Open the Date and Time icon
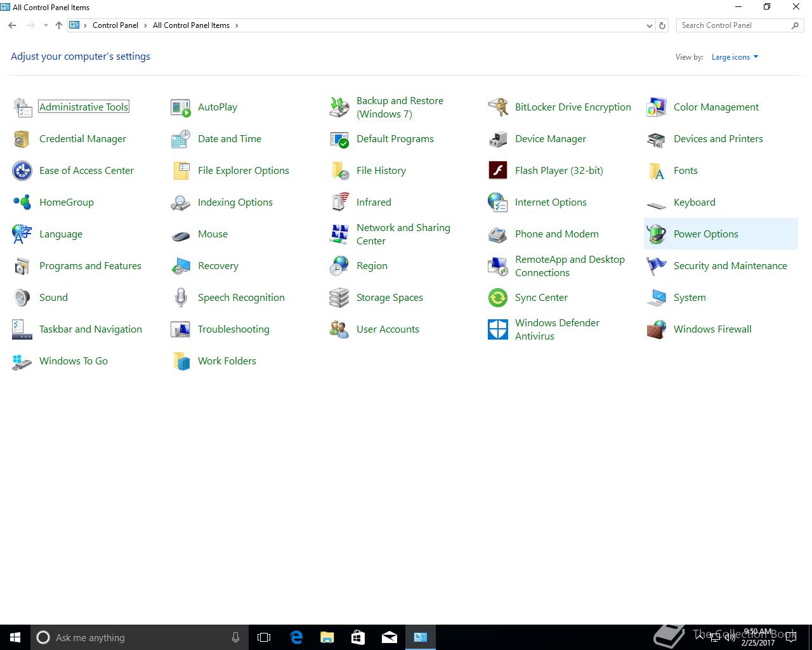The height and width of the screenshot is (650, 812). pos(181,139)
